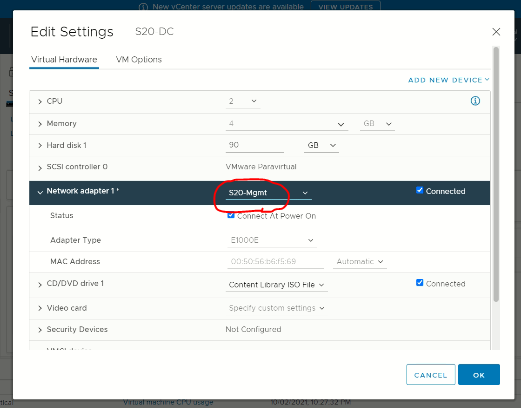This screenshot has width=521, height=408.
Task: Click Virtual machine CPU usage link behind dialog
Action: (168, 403)
